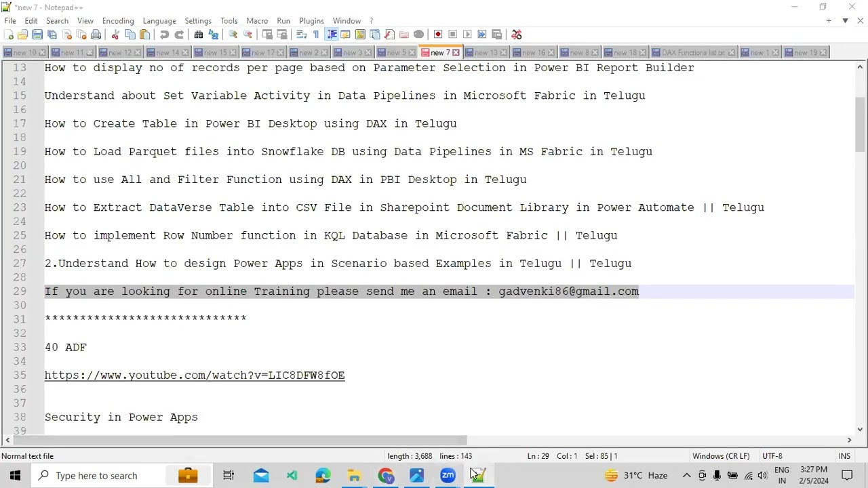
Task: Print the document using the printer icon
Action: point(96,35)
